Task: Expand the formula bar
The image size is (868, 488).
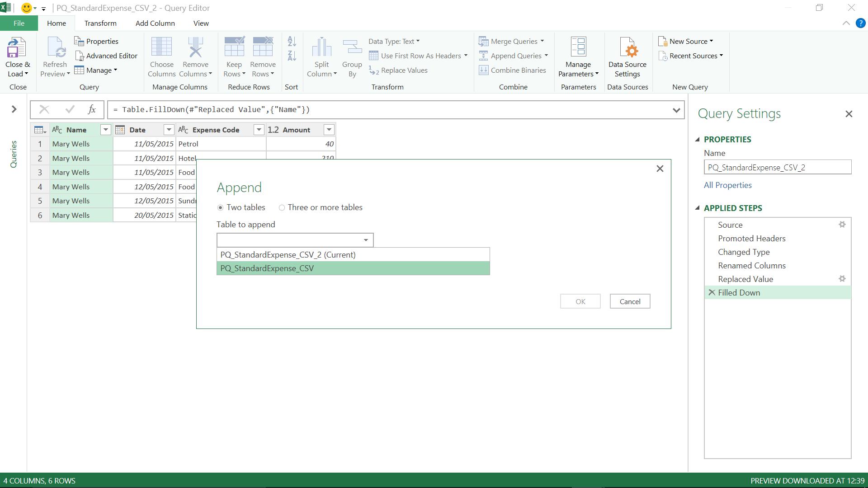Action: pyautogui.click(x=676, y=110)
